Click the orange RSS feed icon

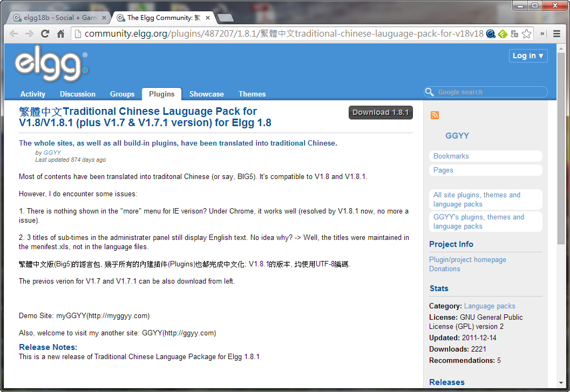click(435, 115)
